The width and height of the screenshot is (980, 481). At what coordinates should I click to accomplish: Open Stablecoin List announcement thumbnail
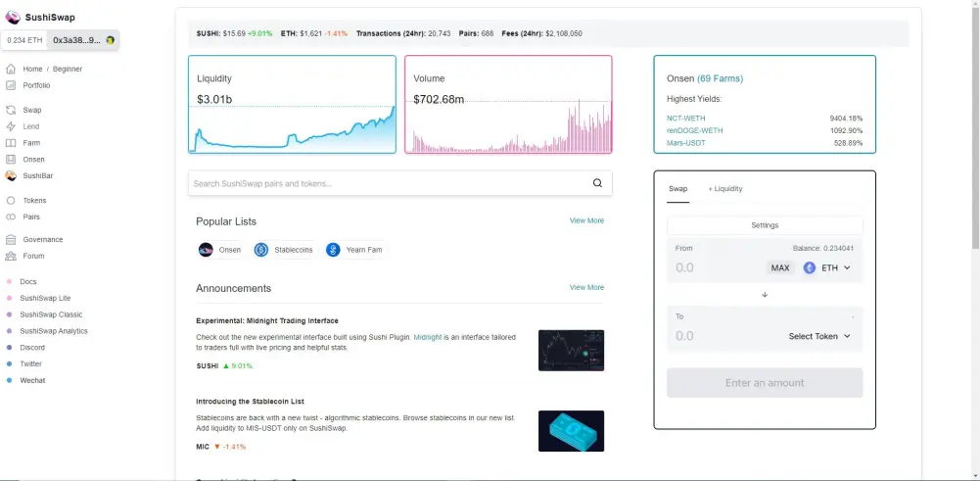coord(571,431)
